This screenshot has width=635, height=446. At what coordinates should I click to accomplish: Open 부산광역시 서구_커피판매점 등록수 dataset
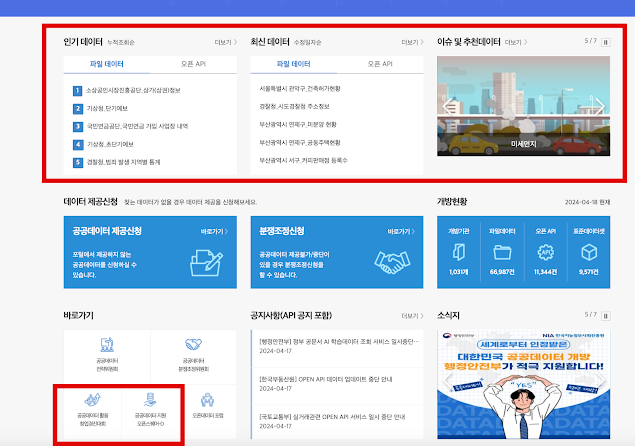pyautogui.click(x=303, y=160)
